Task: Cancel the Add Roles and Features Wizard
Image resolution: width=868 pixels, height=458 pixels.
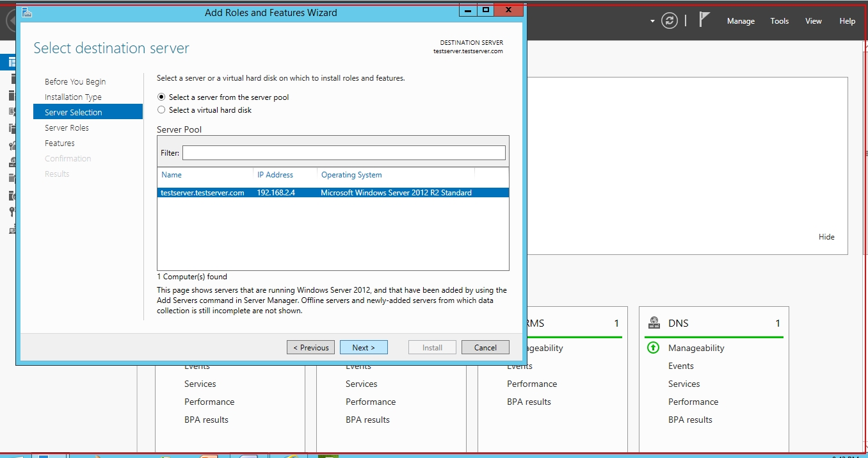Action: [x=485, y=347]
